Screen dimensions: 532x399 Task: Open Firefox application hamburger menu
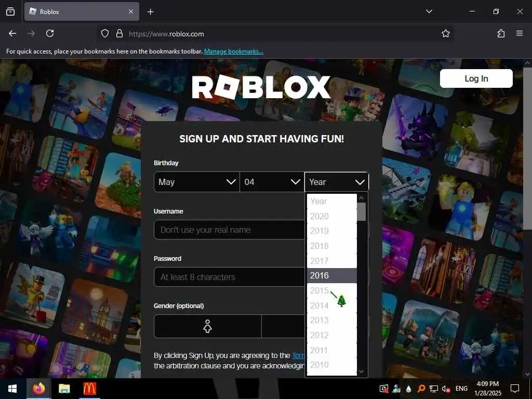click(x=520, y=33)
